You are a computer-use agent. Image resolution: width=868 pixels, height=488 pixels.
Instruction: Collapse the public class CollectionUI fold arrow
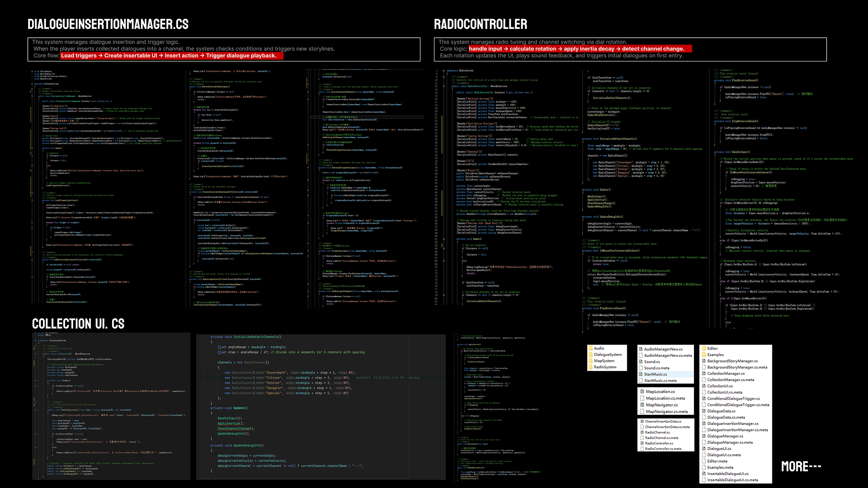click(x=35, y=354)
